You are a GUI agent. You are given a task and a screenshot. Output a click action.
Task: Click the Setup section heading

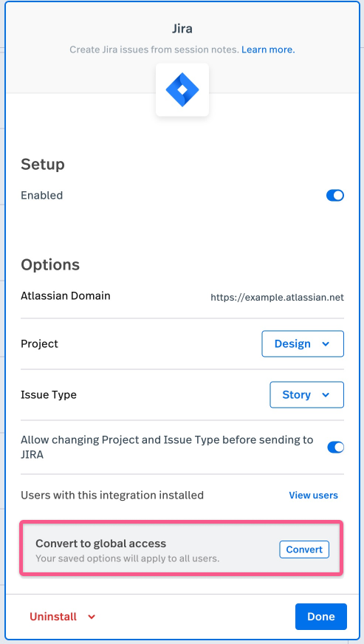(43, 165)
